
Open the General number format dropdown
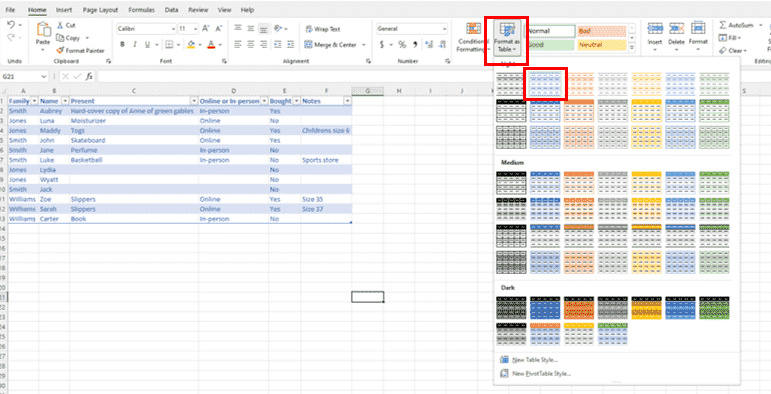(444, 29)
